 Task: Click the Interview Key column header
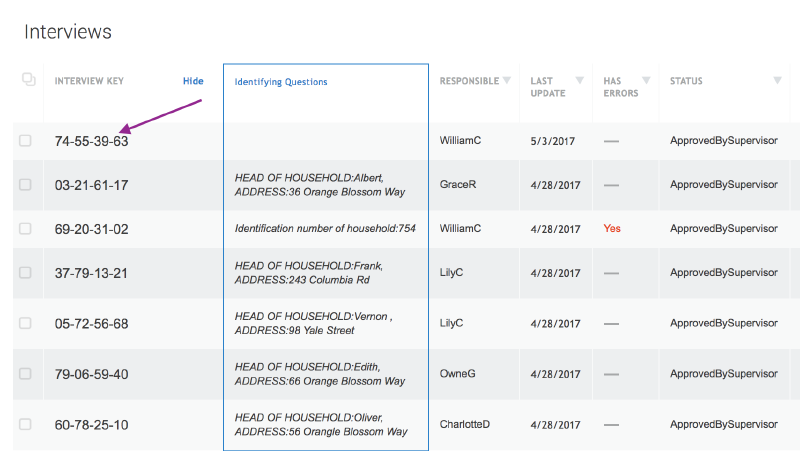(104, 82)
